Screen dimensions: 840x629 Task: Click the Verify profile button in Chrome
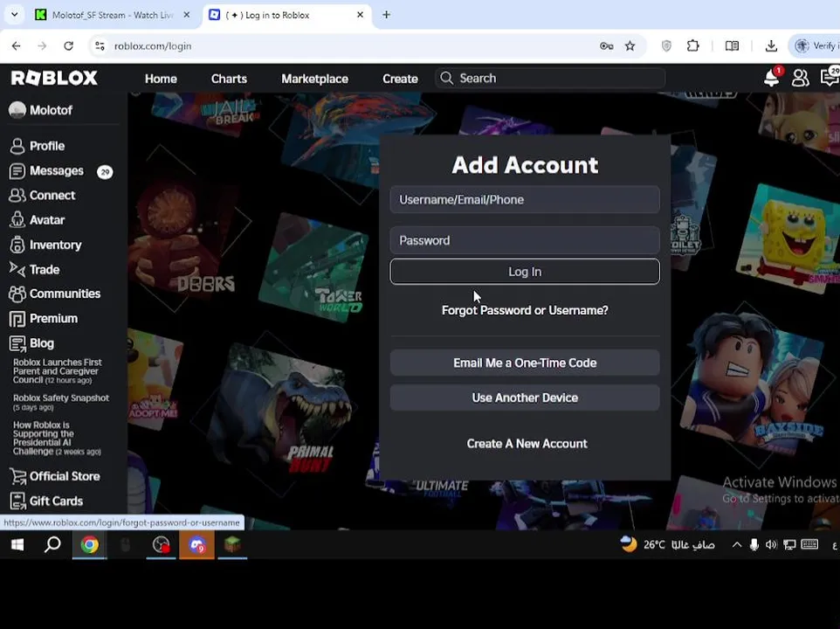coord(815,46)
